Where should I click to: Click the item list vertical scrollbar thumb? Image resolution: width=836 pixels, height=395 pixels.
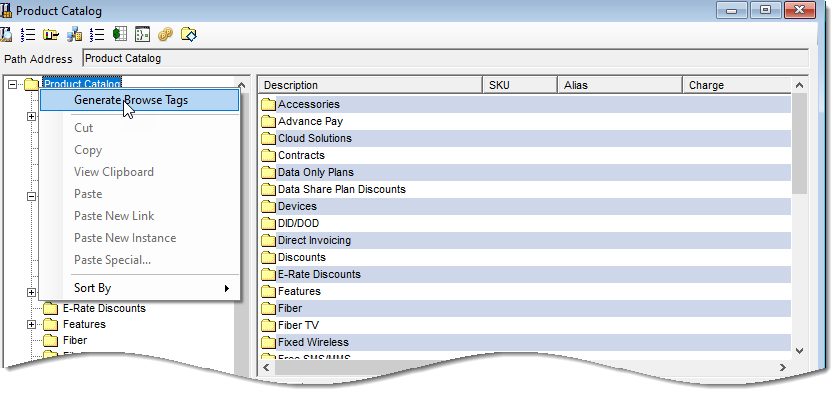[799, 143]
